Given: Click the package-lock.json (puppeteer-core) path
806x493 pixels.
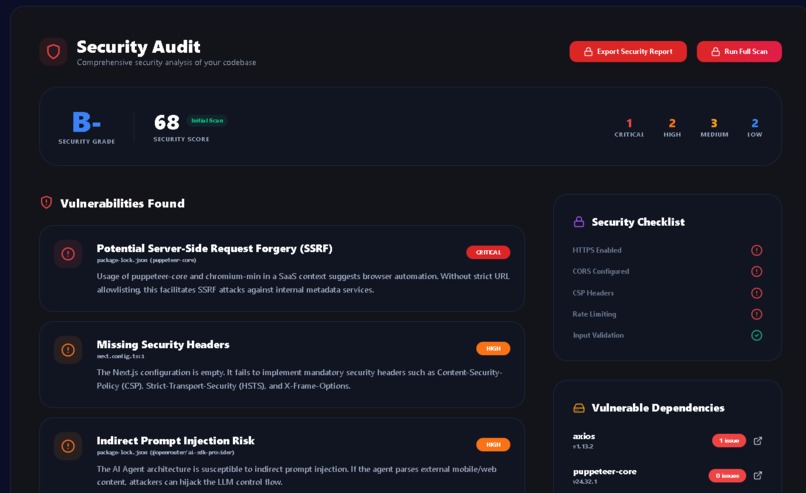Looking at the screenshot, I should [146, 260].
